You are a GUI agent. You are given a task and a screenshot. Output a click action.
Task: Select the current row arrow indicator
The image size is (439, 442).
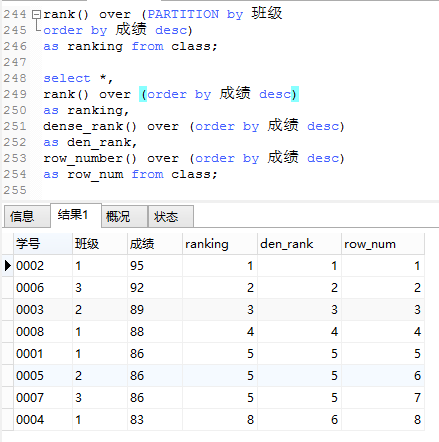[8, 266]
